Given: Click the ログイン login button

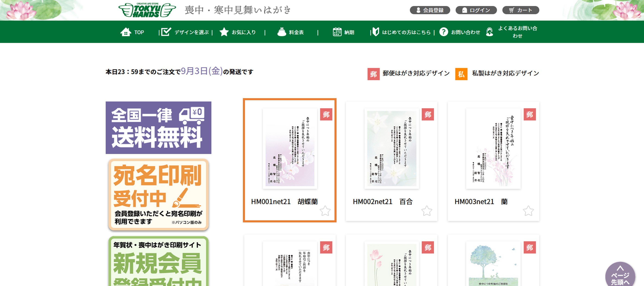Looking at the screenshot, I should click(476, 10).
